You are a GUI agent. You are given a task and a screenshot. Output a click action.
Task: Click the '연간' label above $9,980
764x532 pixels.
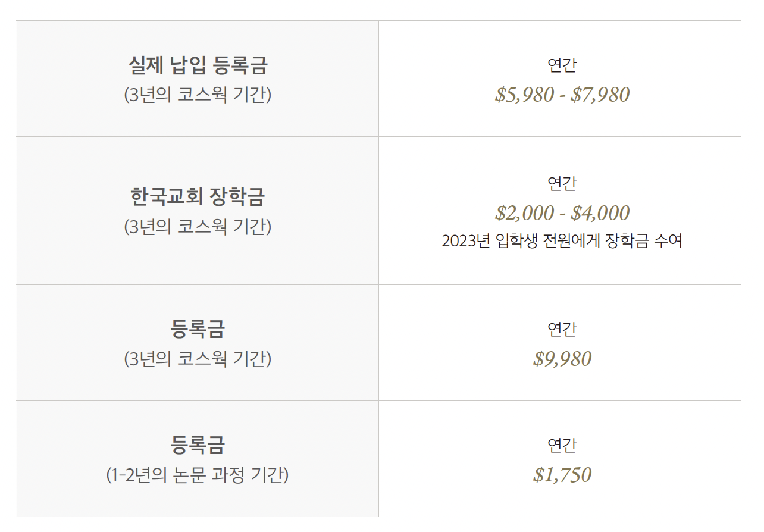click(562, 329)
